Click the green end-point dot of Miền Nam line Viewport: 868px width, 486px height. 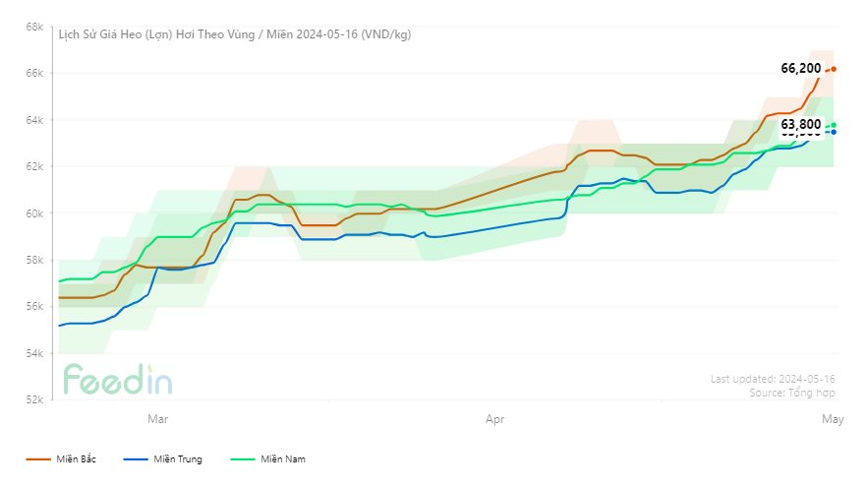point(834,125)
